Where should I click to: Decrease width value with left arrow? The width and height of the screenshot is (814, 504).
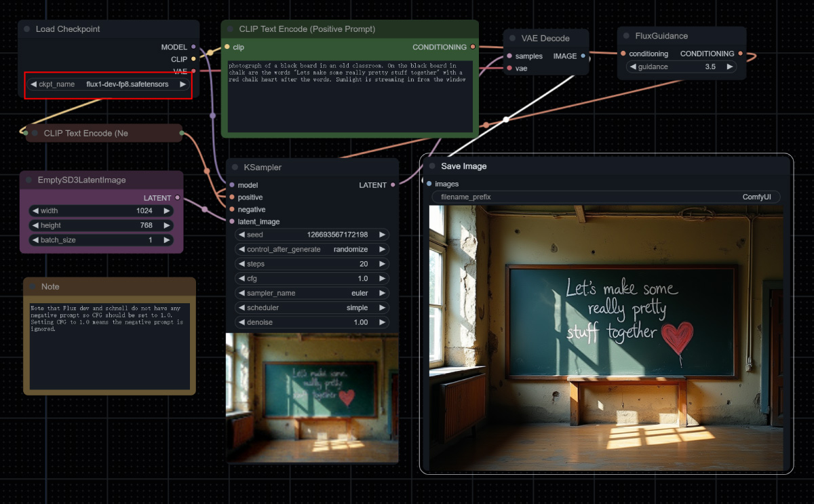[x=35, y=211]
